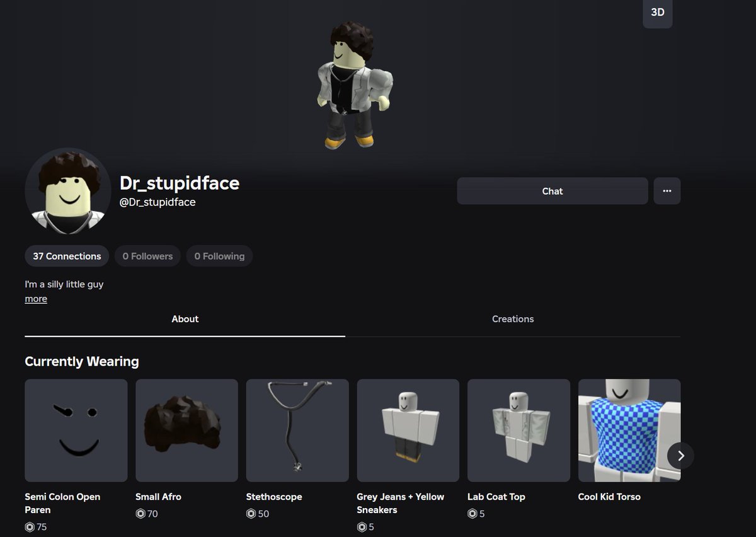Click the Cool Kid Torso item name
756x537 pixels.
pyautogui.click(x=609, y=497)
